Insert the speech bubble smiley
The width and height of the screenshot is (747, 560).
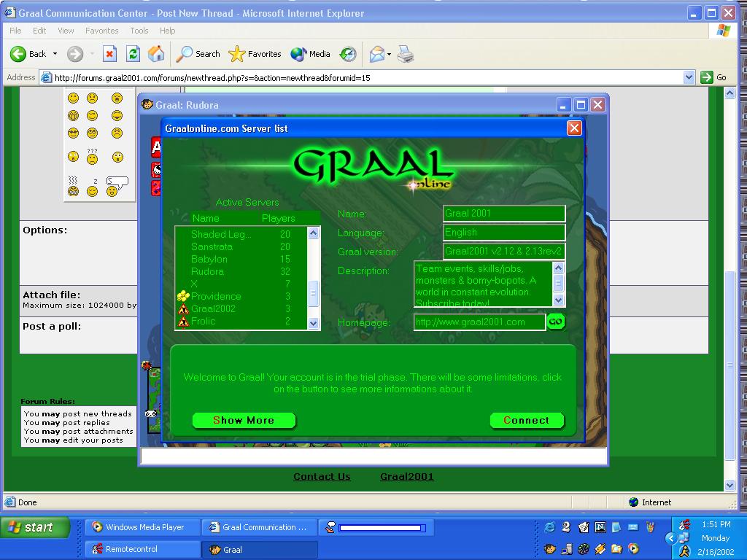(x=117, y=186)
